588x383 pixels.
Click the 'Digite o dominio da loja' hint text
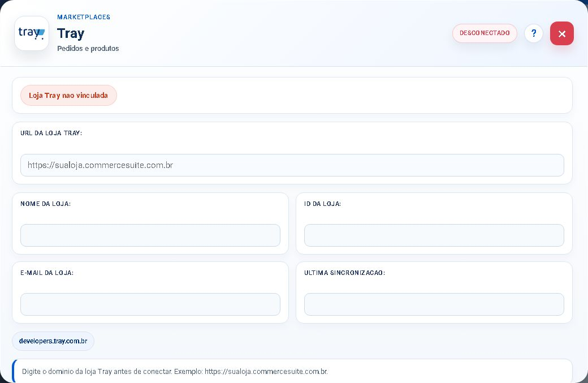(175, 371)
